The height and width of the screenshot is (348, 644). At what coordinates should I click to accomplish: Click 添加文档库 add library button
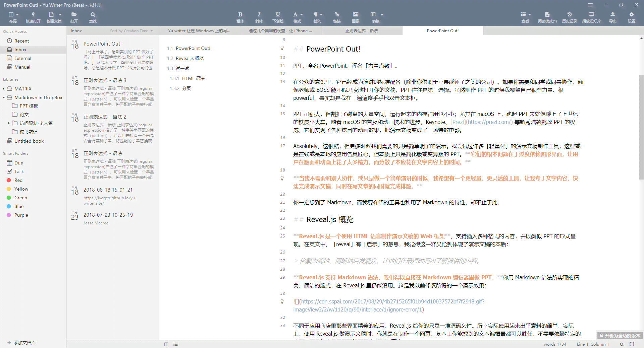[x=21, y=343]
